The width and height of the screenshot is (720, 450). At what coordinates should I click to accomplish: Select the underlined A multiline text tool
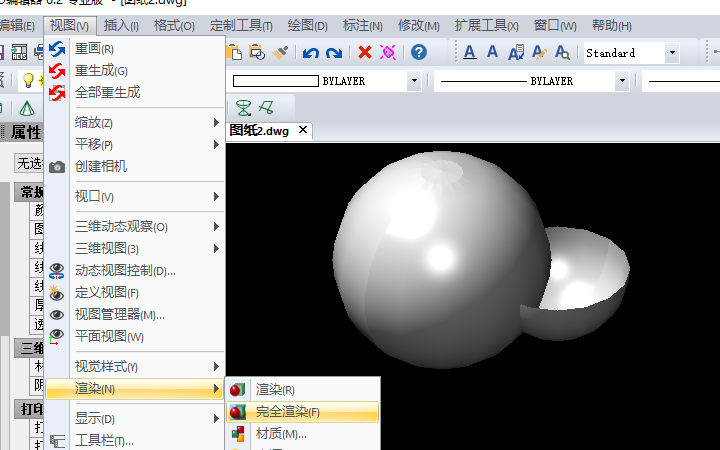[469, 52]
